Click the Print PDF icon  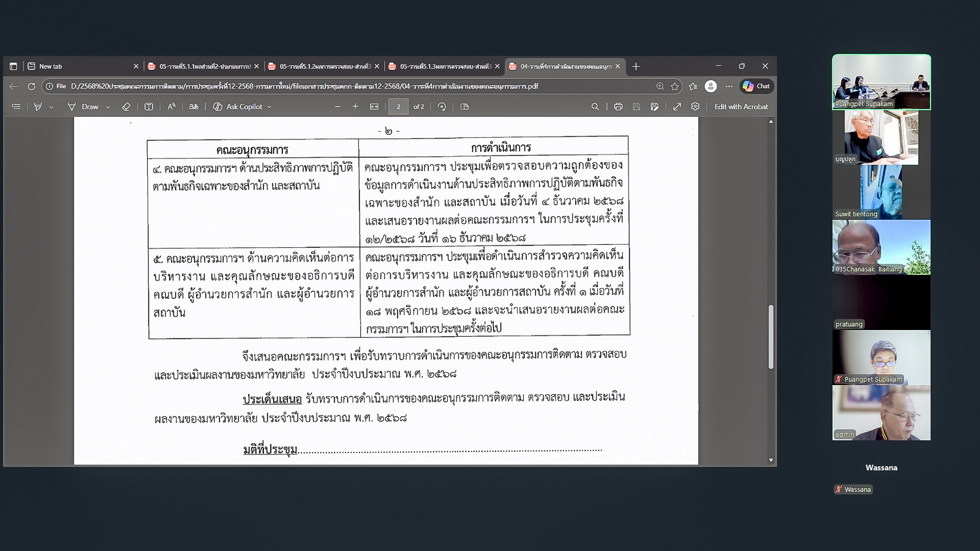click(x=618, y=107)
